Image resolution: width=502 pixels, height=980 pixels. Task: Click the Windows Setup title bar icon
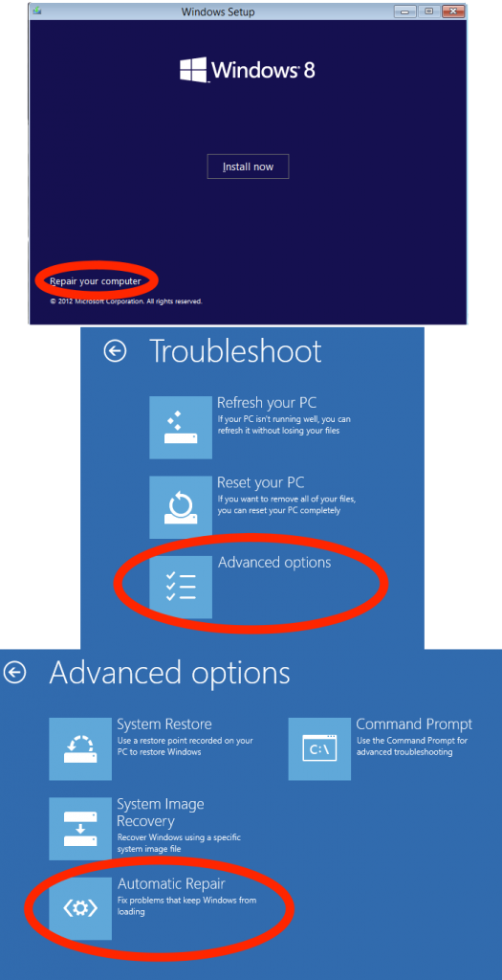[x=38, y=11]
